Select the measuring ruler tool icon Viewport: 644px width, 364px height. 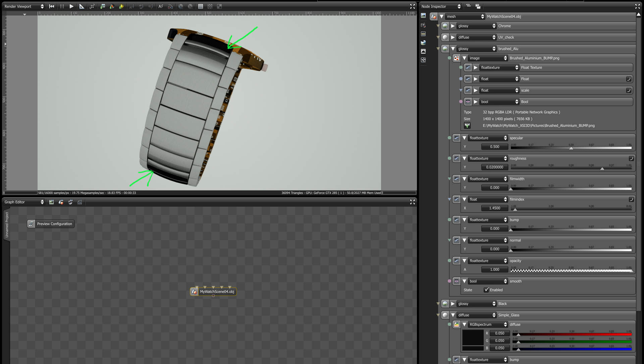coord(82,6)
